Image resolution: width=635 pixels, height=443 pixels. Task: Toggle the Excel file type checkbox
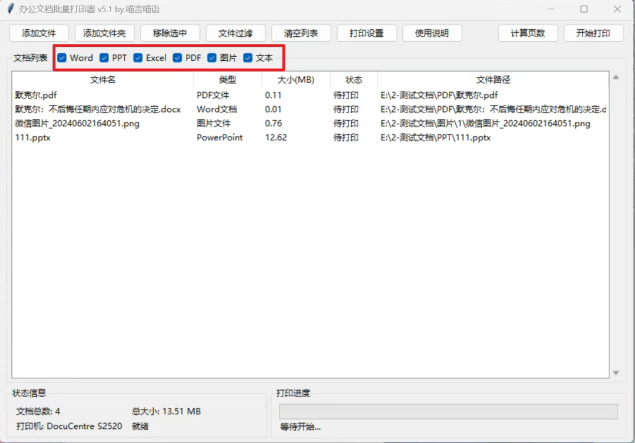[138, 58]
